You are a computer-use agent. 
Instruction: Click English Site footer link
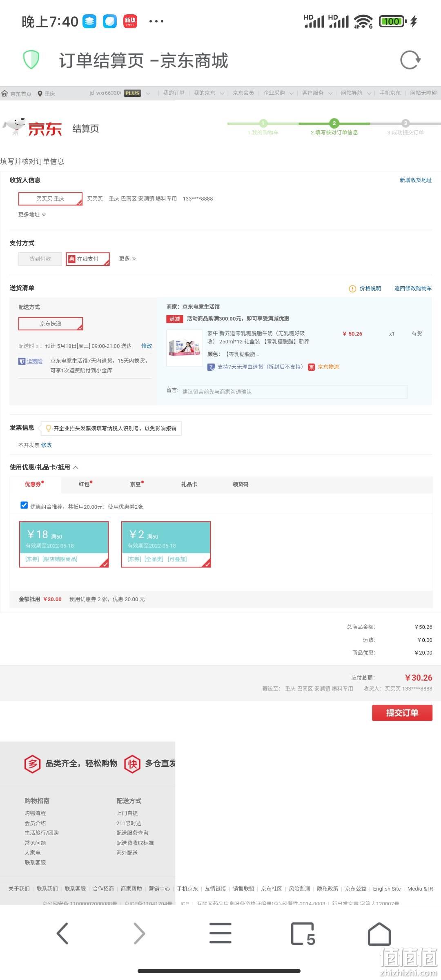click(387, 889)
